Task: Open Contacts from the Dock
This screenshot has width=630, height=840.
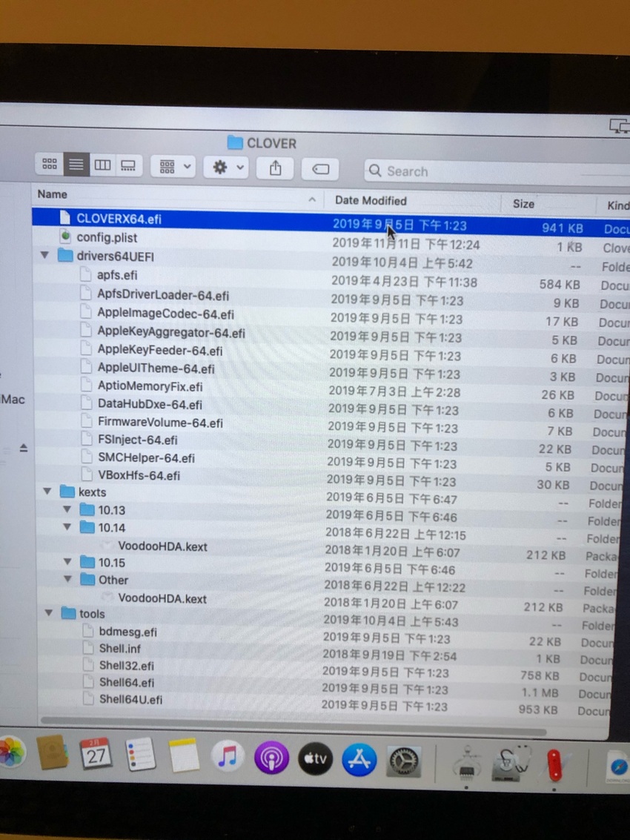Action: 52,753
